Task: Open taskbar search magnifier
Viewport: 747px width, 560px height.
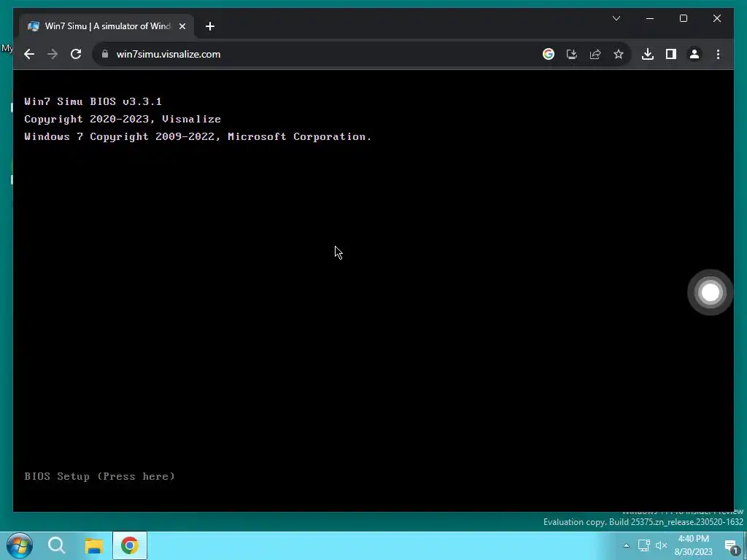Action: 57,545
